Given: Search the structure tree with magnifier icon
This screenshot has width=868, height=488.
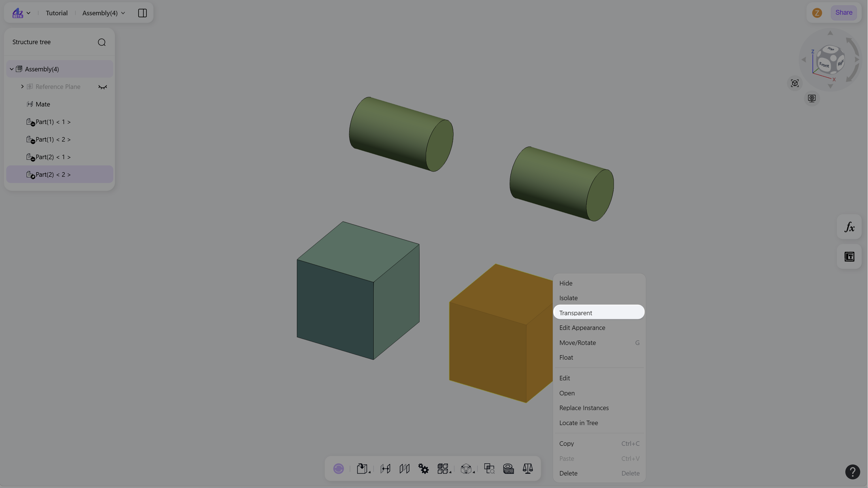Looking at the screenshot, I should [101, 42].
